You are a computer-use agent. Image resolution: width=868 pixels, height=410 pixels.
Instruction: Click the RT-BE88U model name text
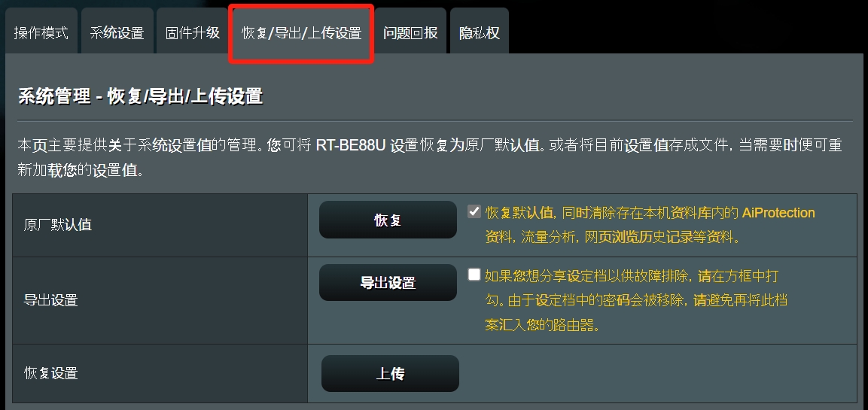pos(351,145)
